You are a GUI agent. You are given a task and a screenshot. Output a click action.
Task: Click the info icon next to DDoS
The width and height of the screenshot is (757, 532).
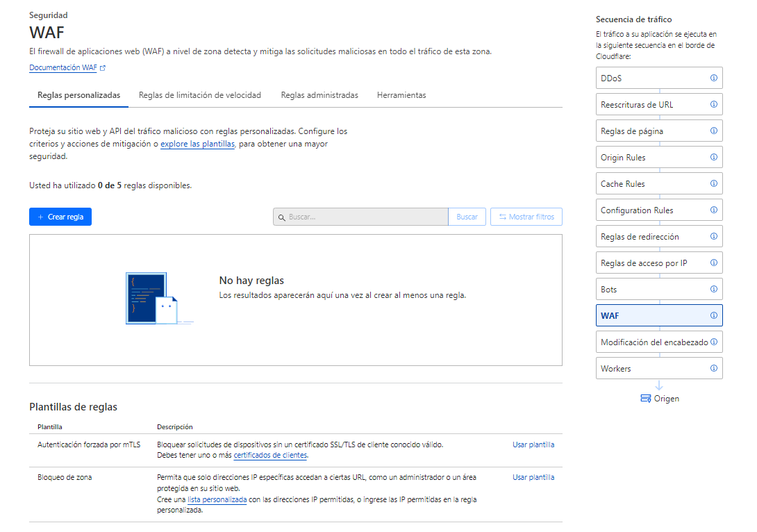click(713, 78)
